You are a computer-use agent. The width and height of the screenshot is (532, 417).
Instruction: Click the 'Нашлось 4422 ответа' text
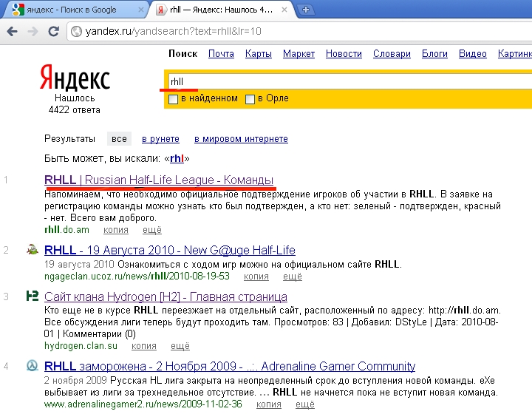(75, 104)
